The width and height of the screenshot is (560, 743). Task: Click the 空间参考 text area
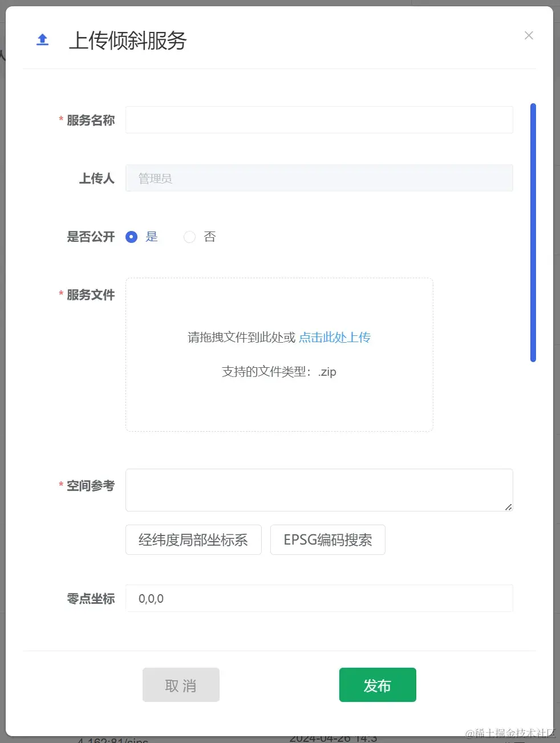[x=319, y=490]
